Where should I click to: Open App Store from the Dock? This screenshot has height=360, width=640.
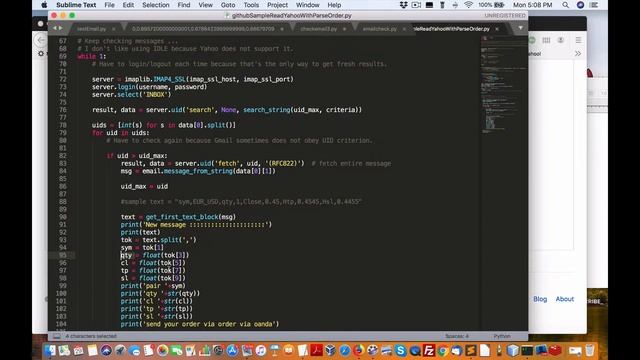tap(232, 350)
